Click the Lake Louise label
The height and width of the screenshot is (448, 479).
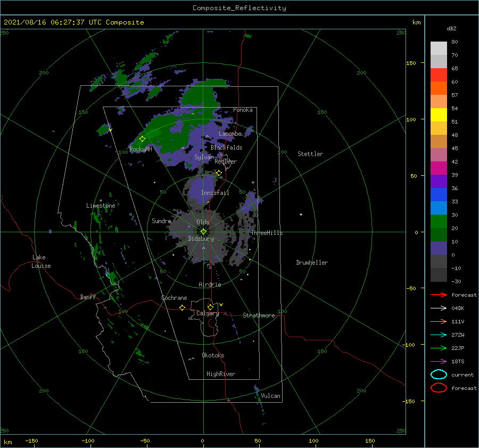[x=41, y=262]
